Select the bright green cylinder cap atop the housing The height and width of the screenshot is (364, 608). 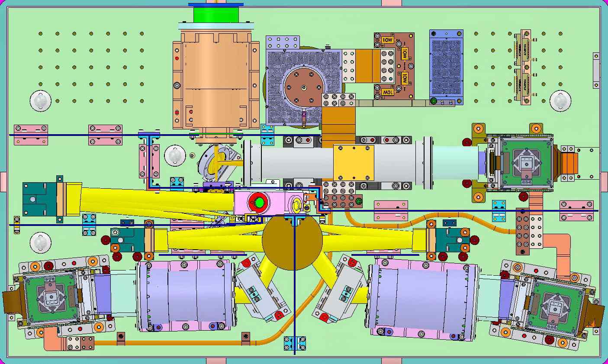click(216, 14)
